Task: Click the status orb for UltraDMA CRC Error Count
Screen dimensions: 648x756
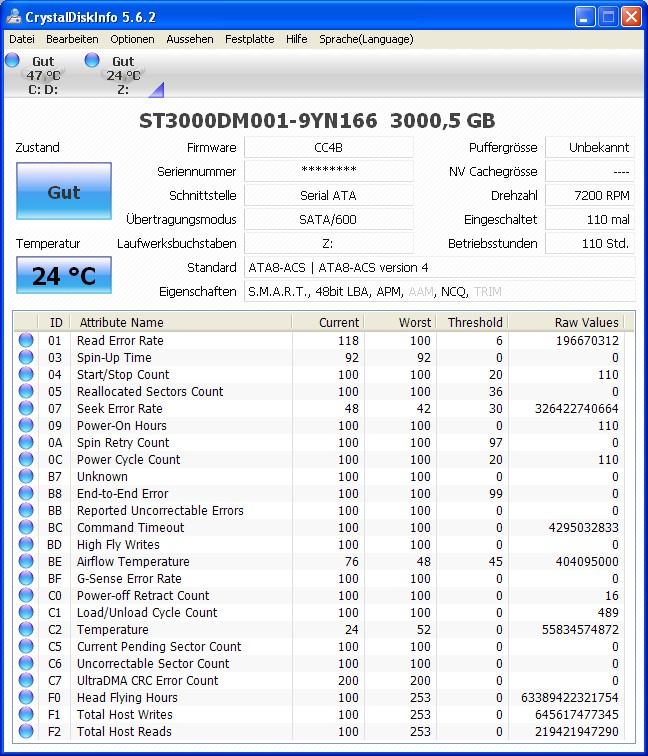Action: coord(26,680)
